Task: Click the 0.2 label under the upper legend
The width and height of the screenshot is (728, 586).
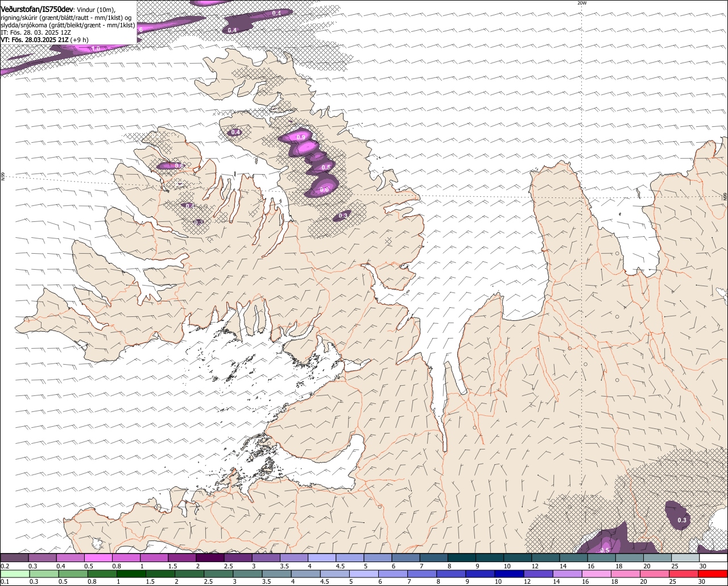Action: 5,566
